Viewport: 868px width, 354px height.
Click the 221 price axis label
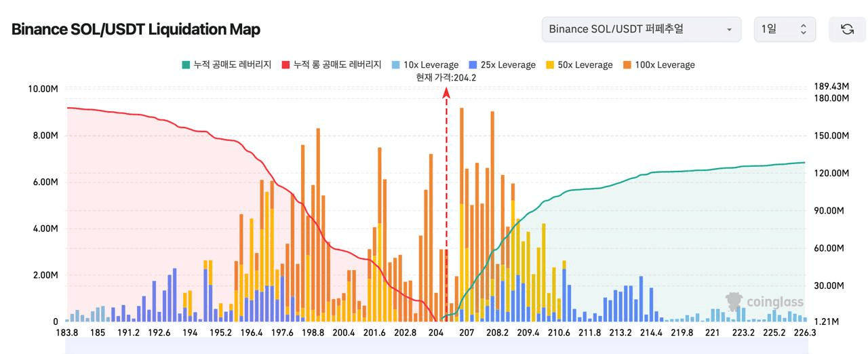713,333
